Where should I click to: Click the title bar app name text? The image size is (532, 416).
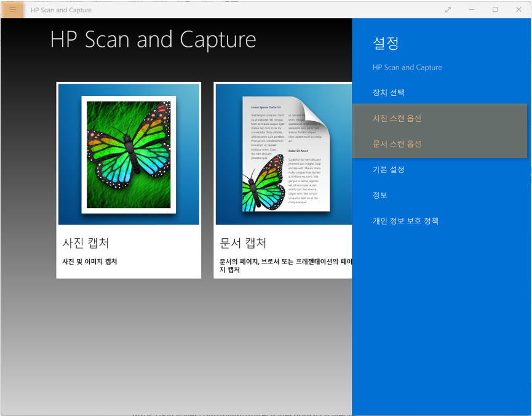pos(61,10)
